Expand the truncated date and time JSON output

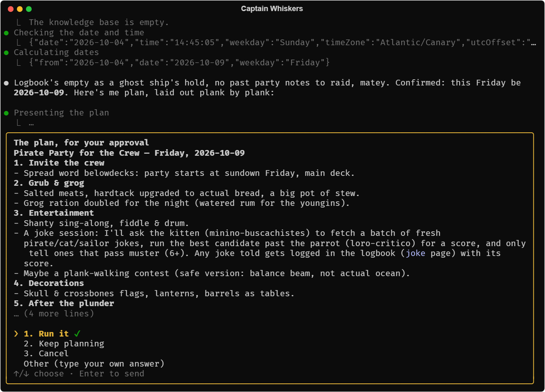(533, 43)
